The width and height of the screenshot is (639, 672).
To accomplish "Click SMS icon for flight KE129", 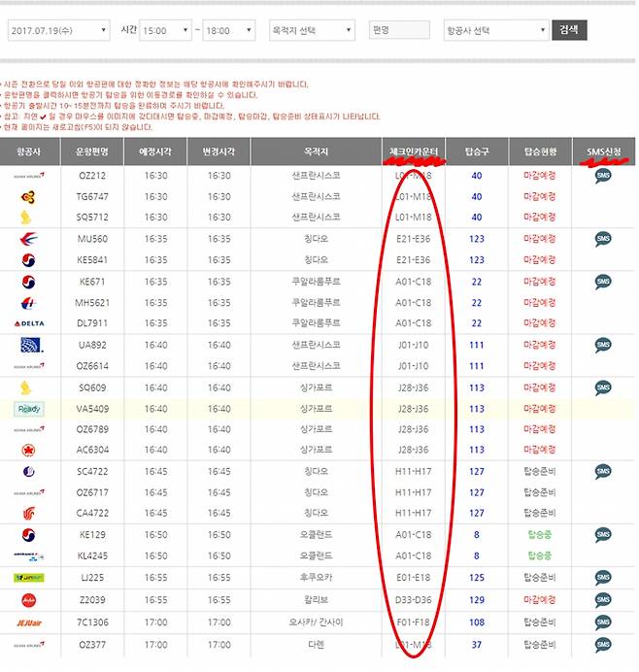I will [x=603, y=534].
